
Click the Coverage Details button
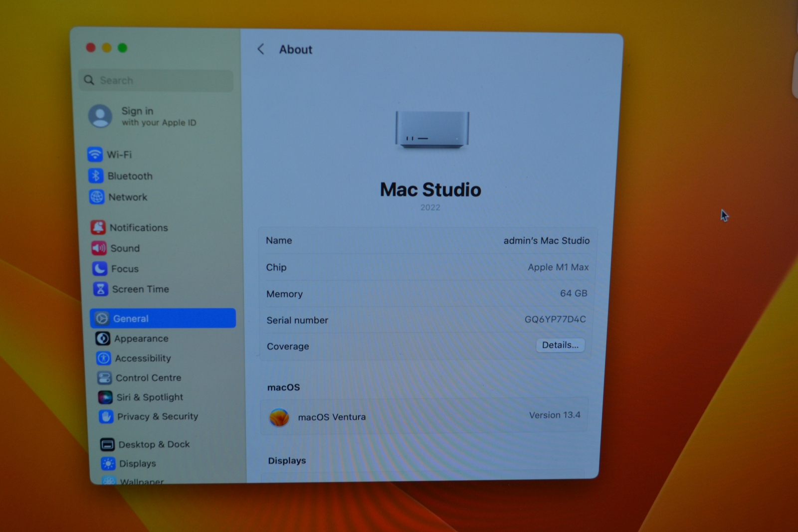(x=560, y=345)
